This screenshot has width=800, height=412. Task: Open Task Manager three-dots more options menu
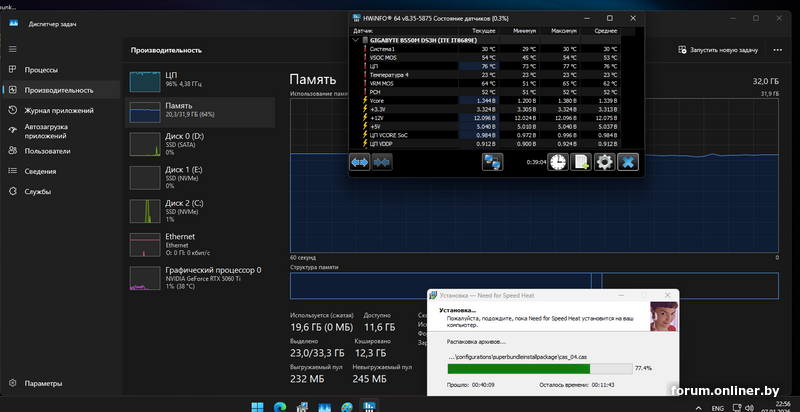coord(783,48)
